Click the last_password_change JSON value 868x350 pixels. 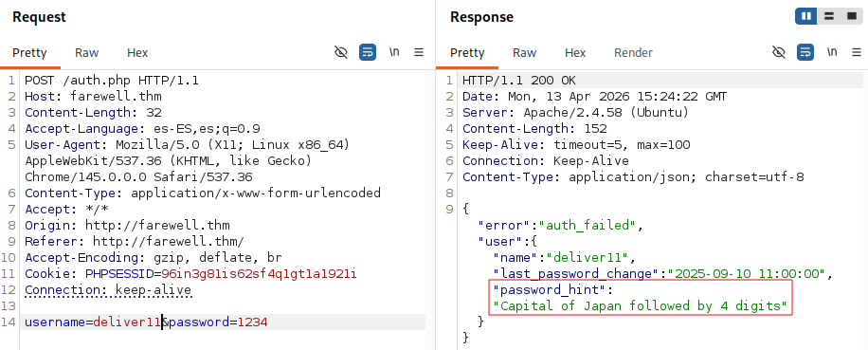tap(747, 273)
